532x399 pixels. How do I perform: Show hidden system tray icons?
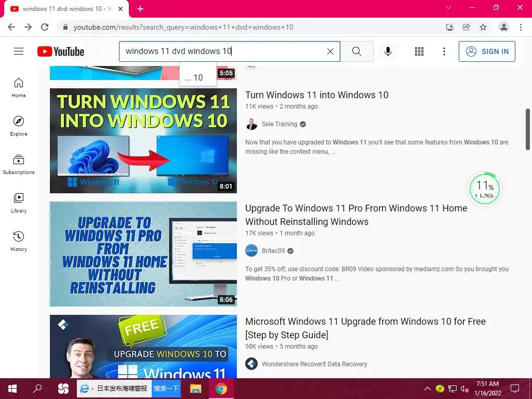point(428,389)
